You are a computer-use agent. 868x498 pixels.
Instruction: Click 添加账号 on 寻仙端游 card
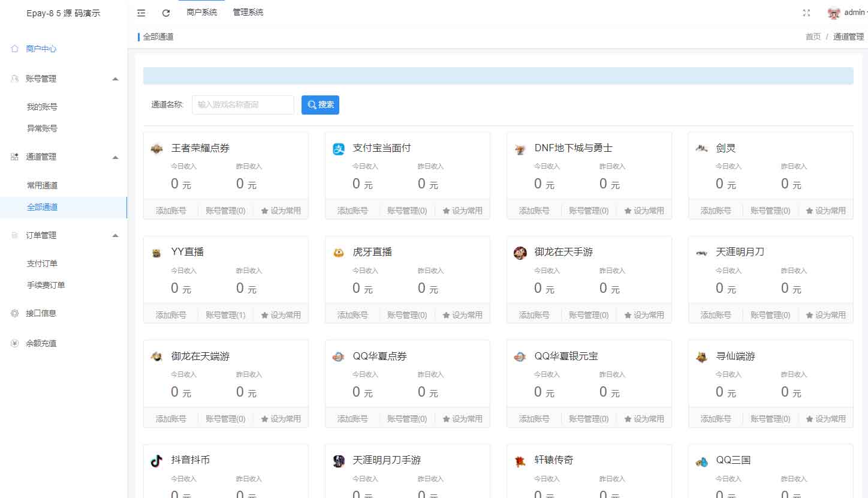coord(716,419)
